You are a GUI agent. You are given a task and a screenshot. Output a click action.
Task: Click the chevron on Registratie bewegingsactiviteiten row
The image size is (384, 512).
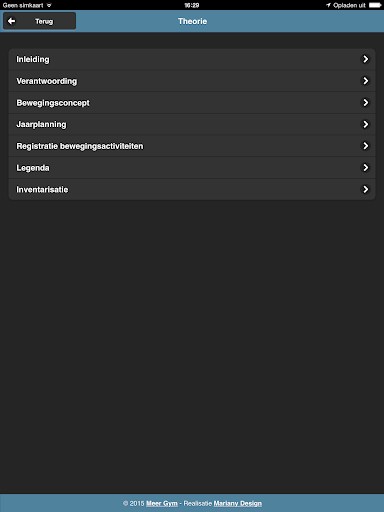(x=366, y=146)
